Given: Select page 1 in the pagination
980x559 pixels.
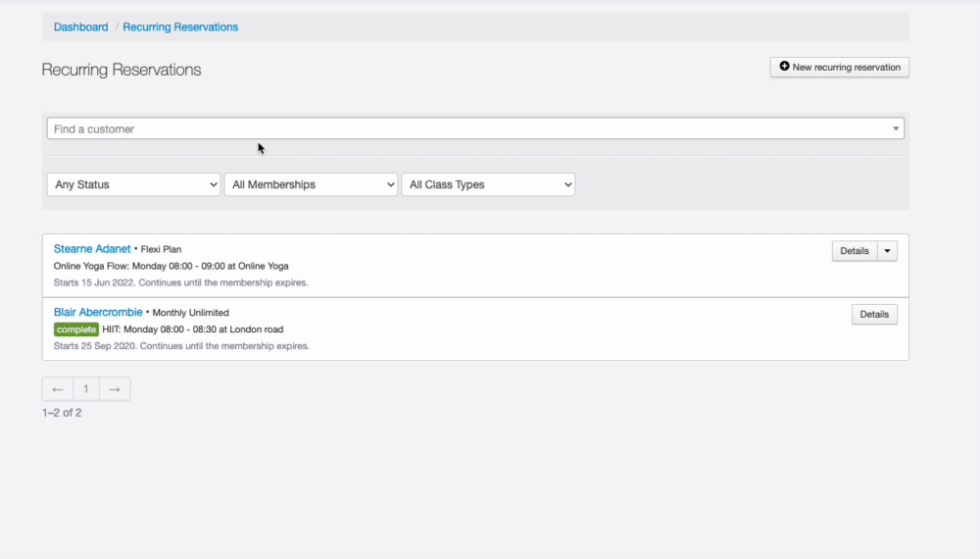Looking at the screenshot, I should (x=86, y=389).
